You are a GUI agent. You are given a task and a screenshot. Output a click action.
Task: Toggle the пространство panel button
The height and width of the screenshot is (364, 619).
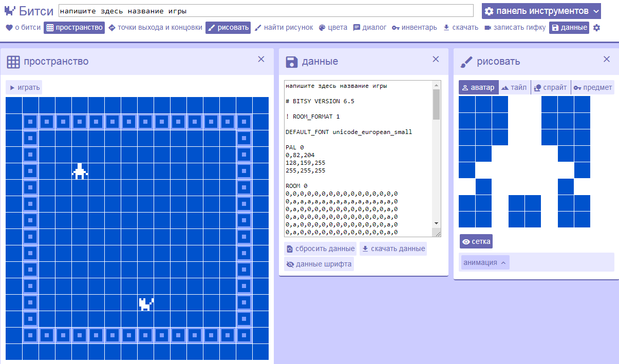coord(74,28)
